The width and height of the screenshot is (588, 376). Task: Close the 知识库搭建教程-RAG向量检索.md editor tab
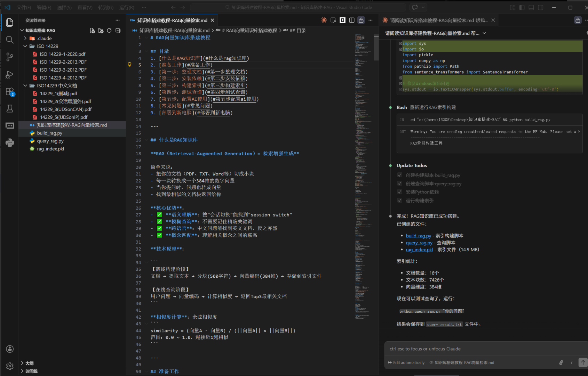coord(213,20)
